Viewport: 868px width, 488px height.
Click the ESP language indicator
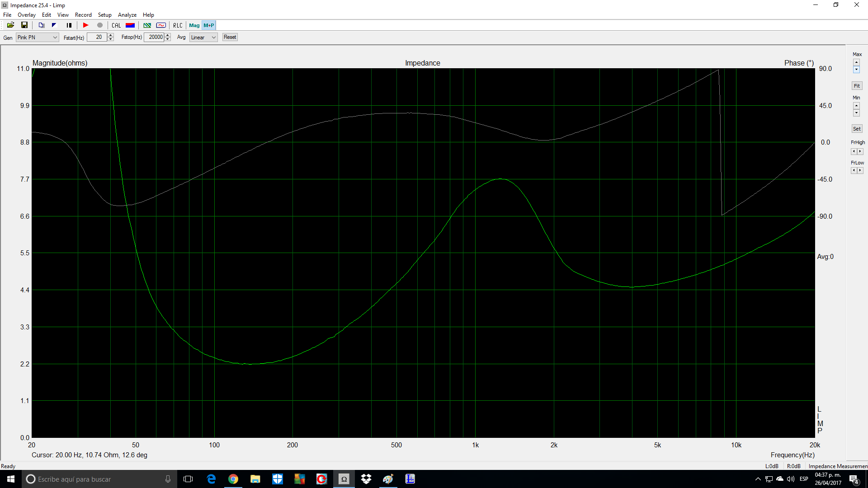[804, 479]
